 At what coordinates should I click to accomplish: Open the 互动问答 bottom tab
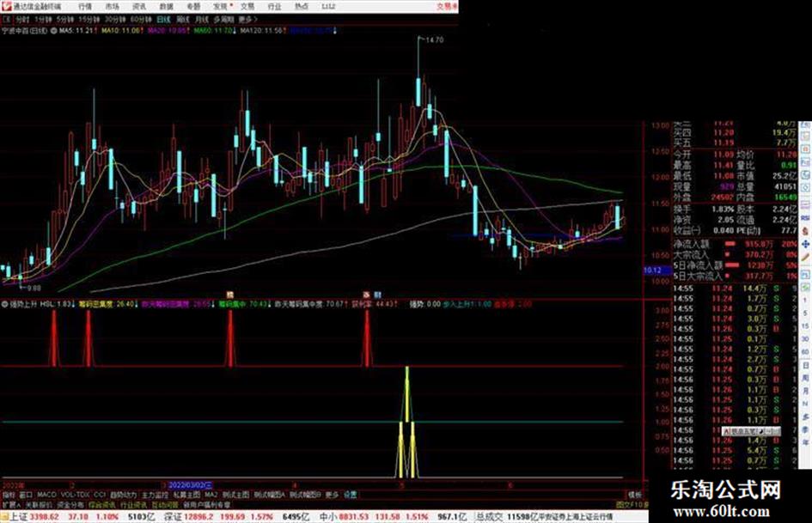pos(165,504)
